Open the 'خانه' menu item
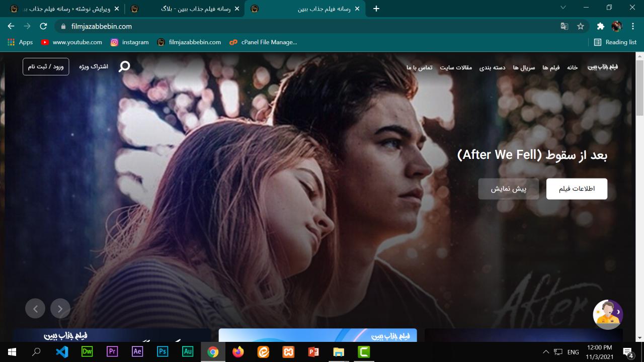This screenshot has height=362, width=644. tap(573, 67)
